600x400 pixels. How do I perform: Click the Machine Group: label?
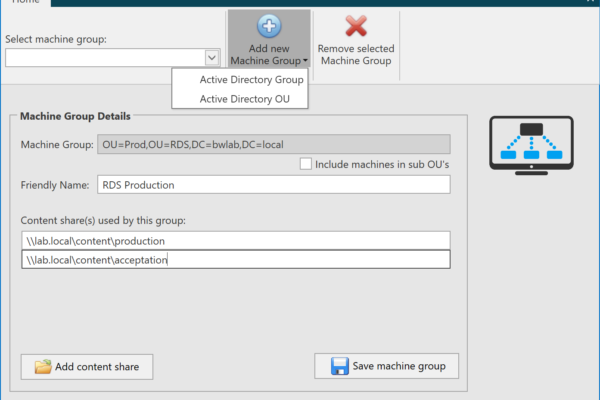pyautogui.click(x=57, y=144)
